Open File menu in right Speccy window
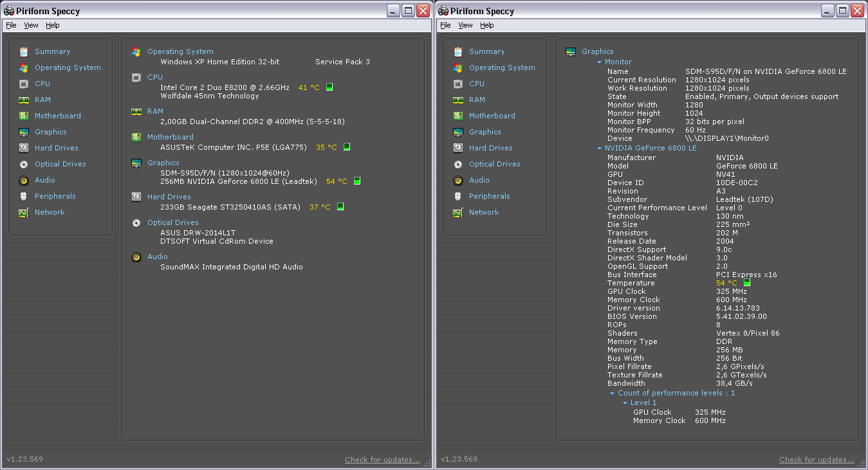Viewport: 868px width, 470px height. tap(445, 25)
